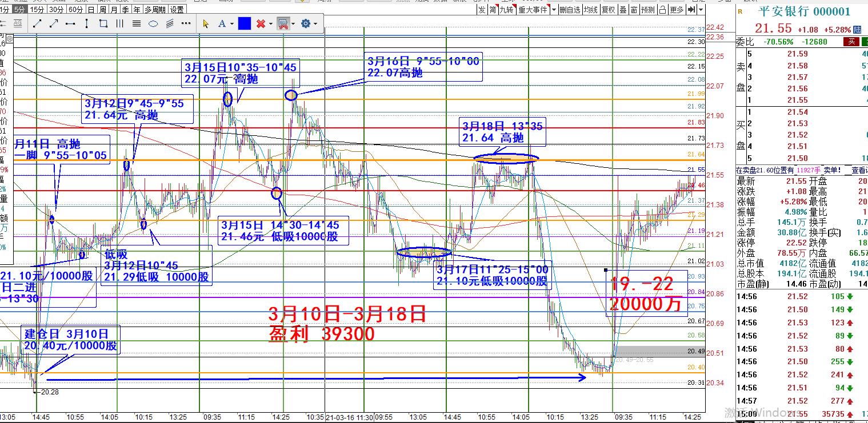Image resolution: width=868 pixels, height=423 pixels.
Task: Select the slanted fan lines tool
Action: (x=170, y=23)
